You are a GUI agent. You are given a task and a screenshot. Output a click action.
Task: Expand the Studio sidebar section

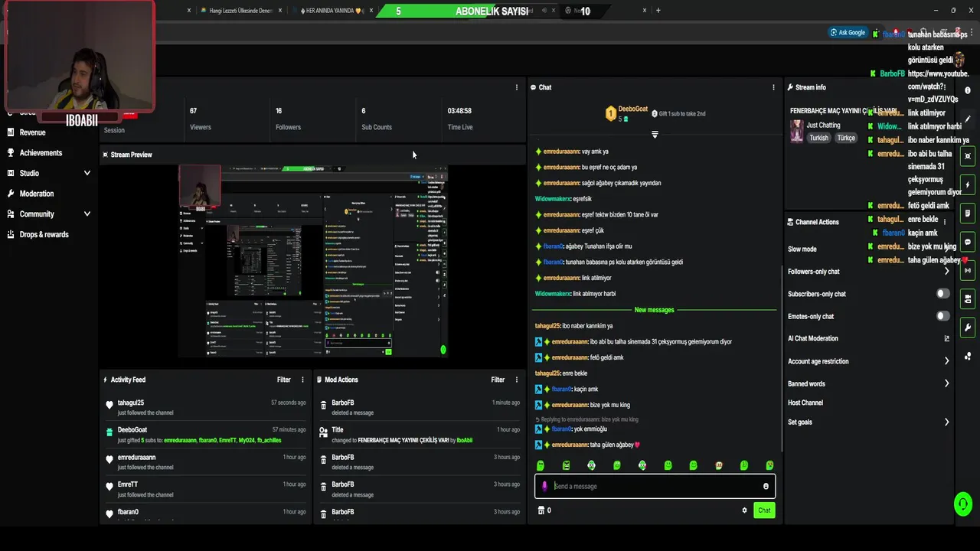tap(87, 173)
